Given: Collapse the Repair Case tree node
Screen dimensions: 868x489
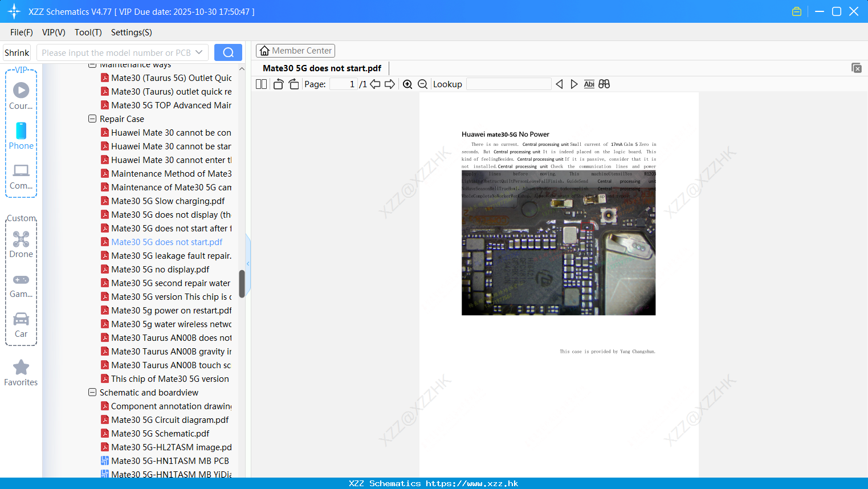Looking at the screenshot, I should [92, 119].
